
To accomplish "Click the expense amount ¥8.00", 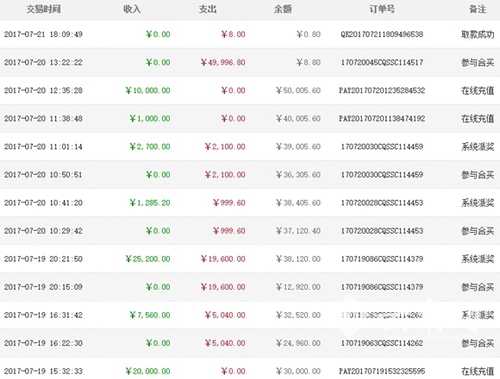I will tap(233, 34).
